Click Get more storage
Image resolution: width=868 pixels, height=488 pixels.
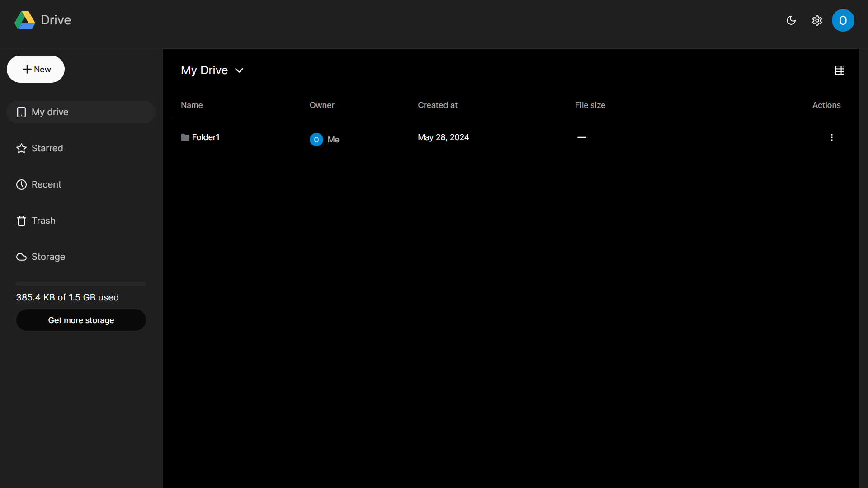click(80, 320)
